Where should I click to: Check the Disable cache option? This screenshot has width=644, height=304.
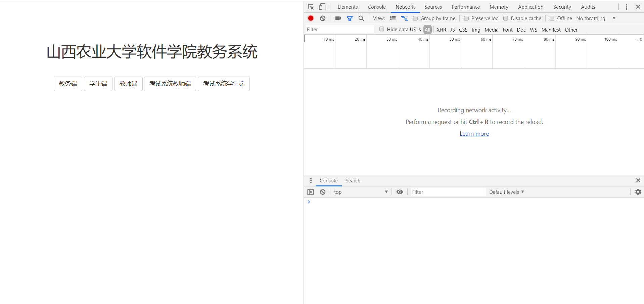pos(506,18)
